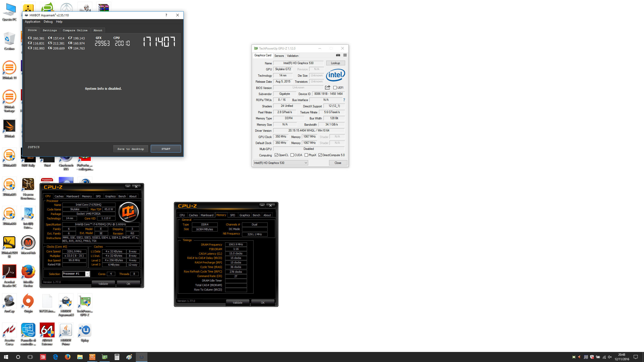The width and height of the screenshot is (644, 362).
Task: Open the MacroHub desktop icon
Action: (28, 245)
